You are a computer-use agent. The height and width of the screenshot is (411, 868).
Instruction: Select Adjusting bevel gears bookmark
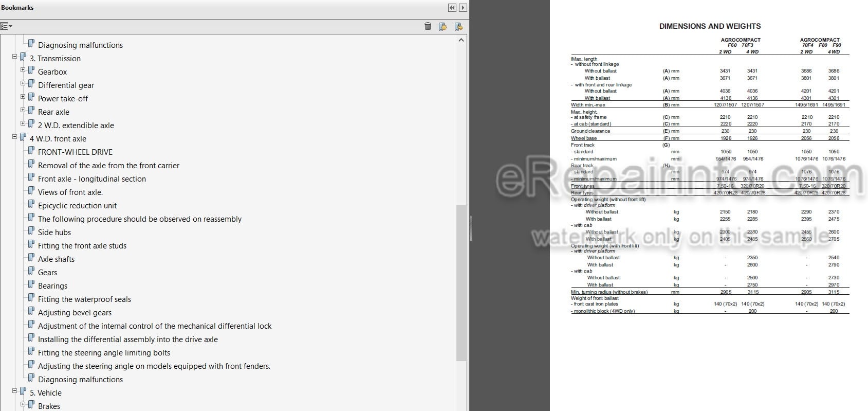click(x=75, y=313)
